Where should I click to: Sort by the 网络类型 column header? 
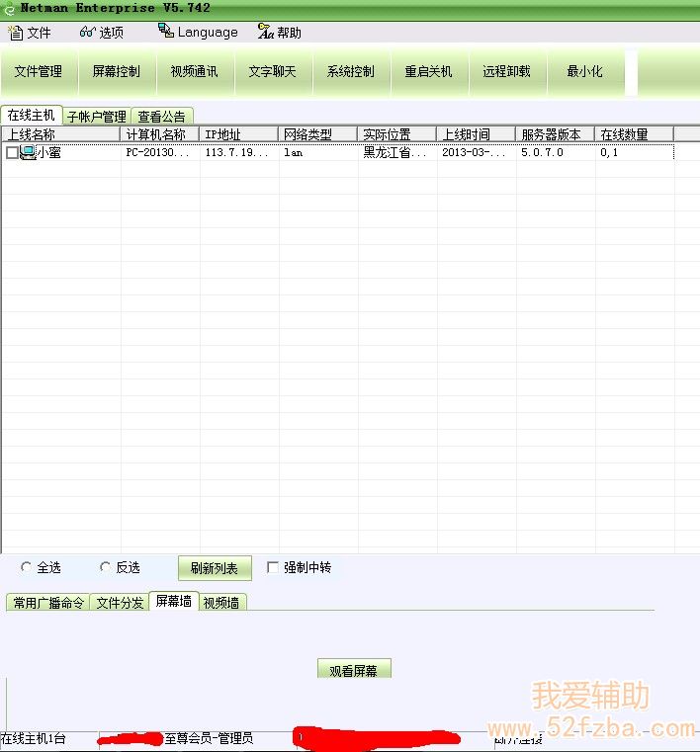[x=318, y=134]
